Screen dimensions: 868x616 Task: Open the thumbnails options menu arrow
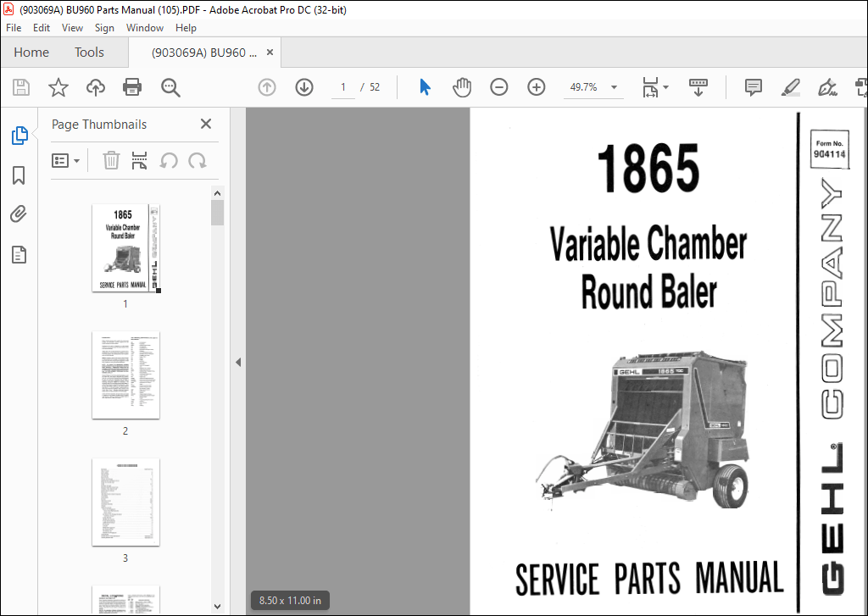pyautogui.click(x=78, y=160)
